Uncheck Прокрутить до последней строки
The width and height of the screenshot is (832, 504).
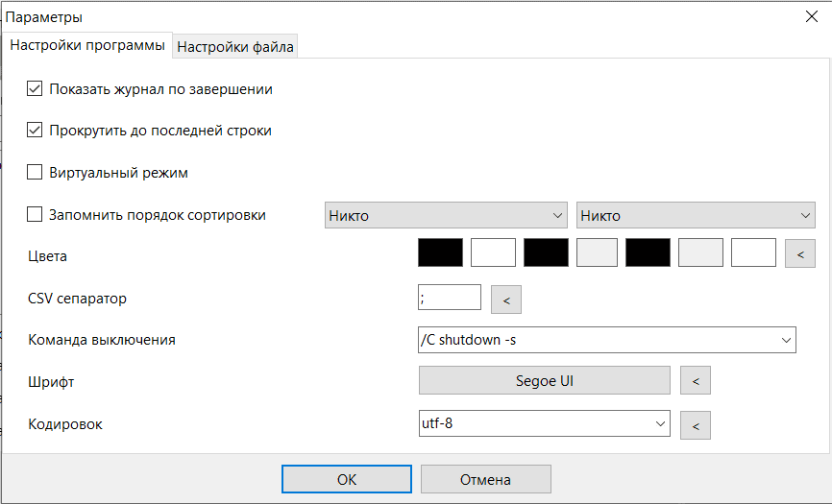pyautogui.click(x=36, y=131)
